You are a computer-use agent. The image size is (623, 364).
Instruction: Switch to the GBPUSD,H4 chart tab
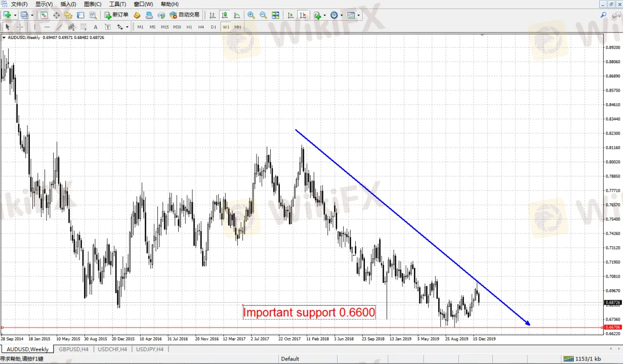coord(73,349)
